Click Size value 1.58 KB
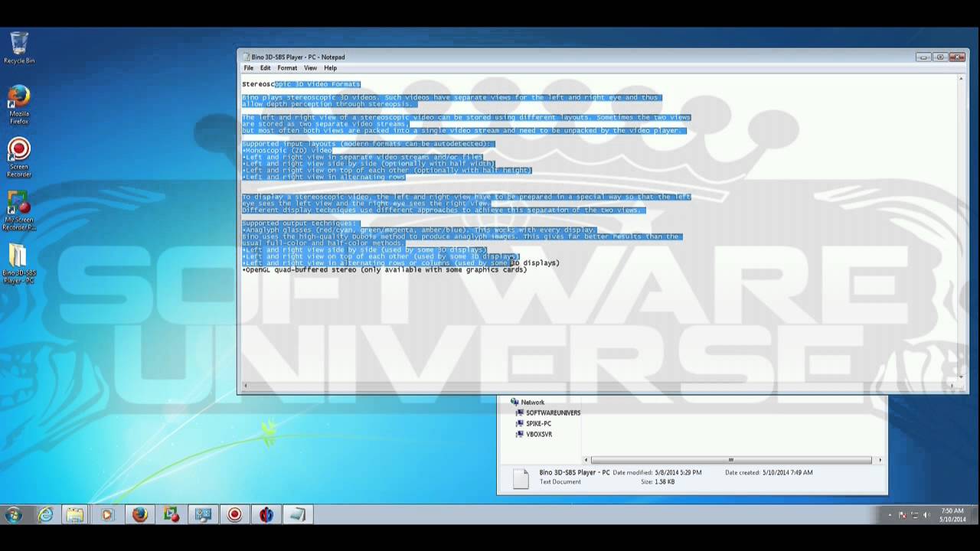This screenshot has width=980, height=551. (663, 481)
